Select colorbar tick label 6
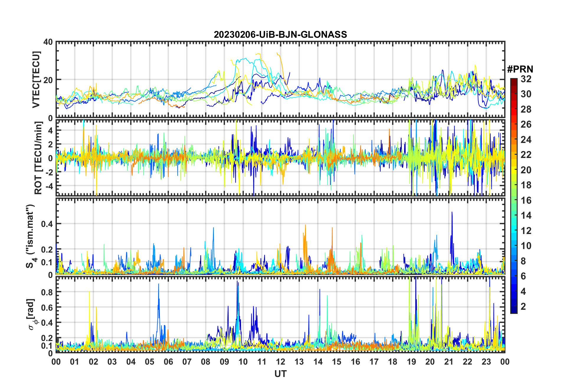 tap(523, 276)
